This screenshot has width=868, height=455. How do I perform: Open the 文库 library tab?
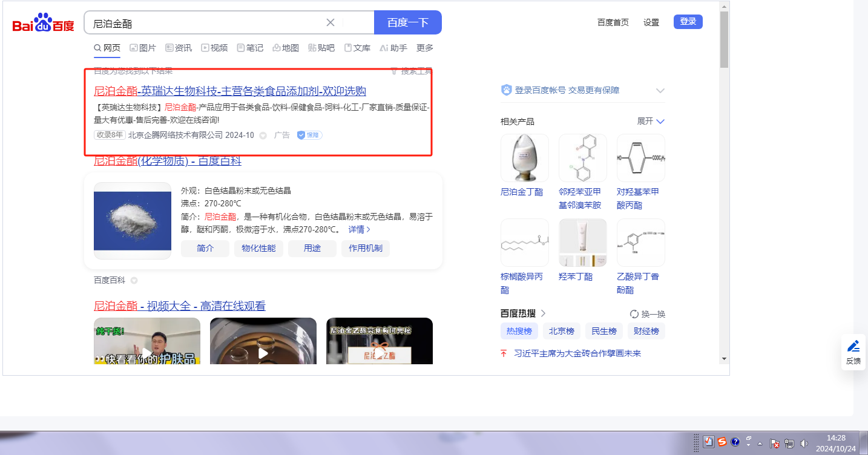357,48
